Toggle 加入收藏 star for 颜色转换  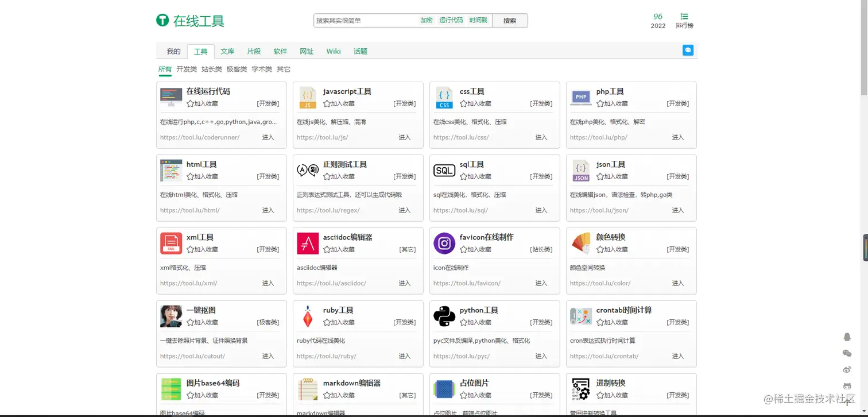pyautogui.click(x=600, y=250)
